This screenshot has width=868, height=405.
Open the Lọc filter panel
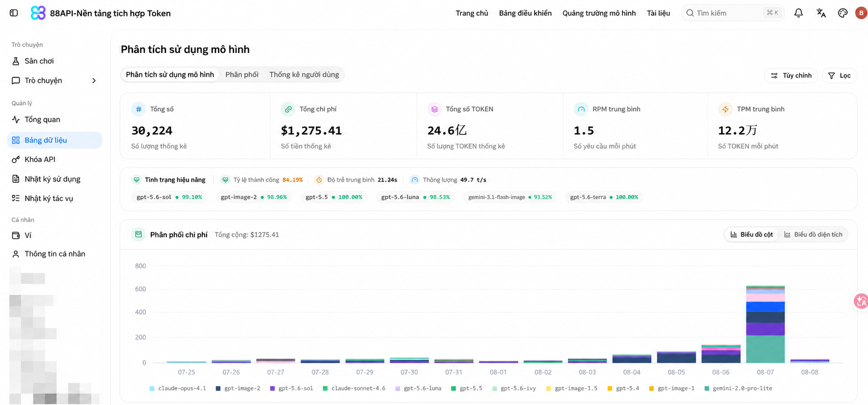point(839,76)
